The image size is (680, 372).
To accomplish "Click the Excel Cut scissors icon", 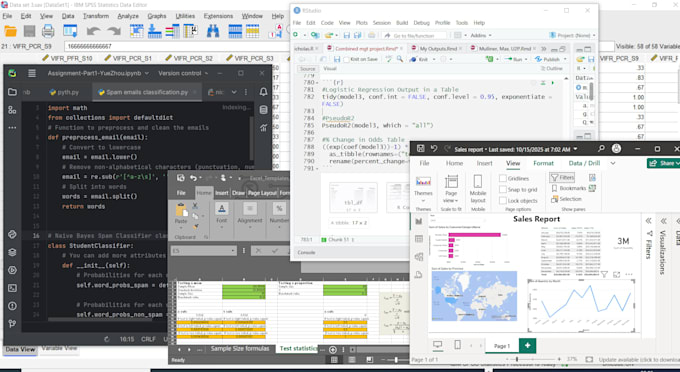I will coord(195,206).
